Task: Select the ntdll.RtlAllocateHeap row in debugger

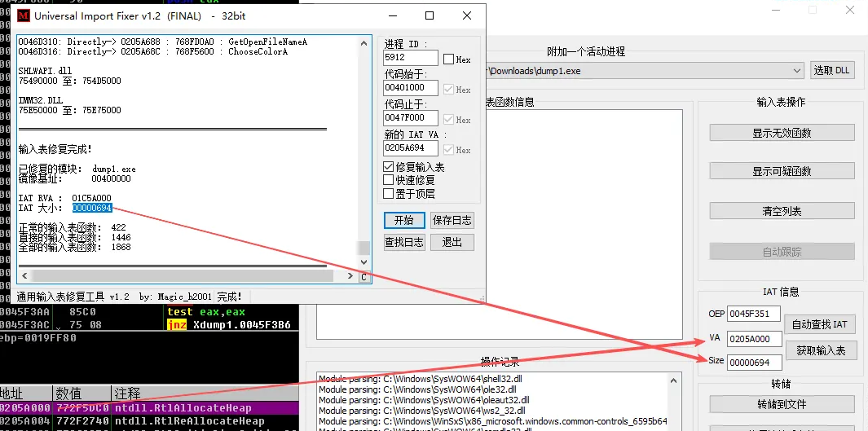Action: (x=149, y=407)
